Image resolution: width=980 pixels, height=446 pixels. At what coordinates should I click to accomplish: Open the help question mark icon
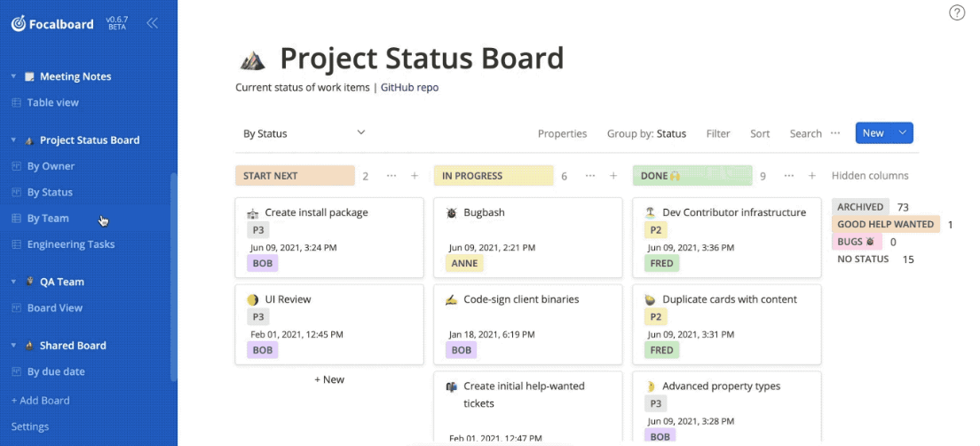click(957, 12)
